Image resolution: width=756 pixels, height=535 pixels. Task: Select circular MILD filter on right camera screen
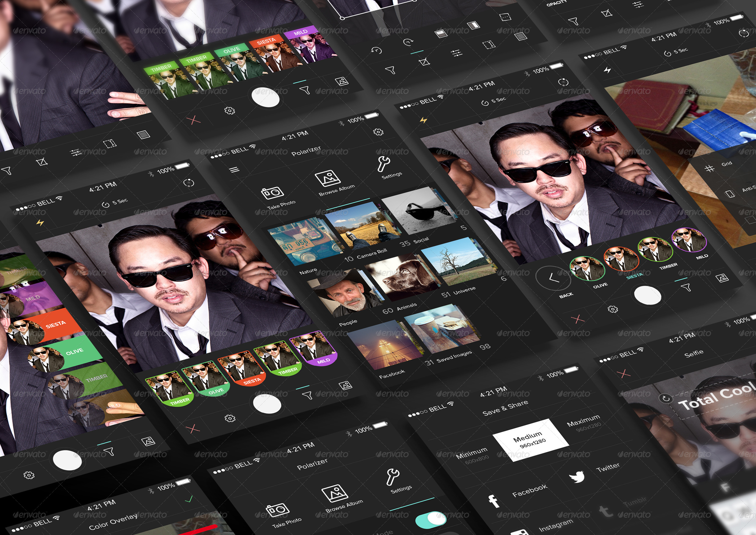click(689, 240)
